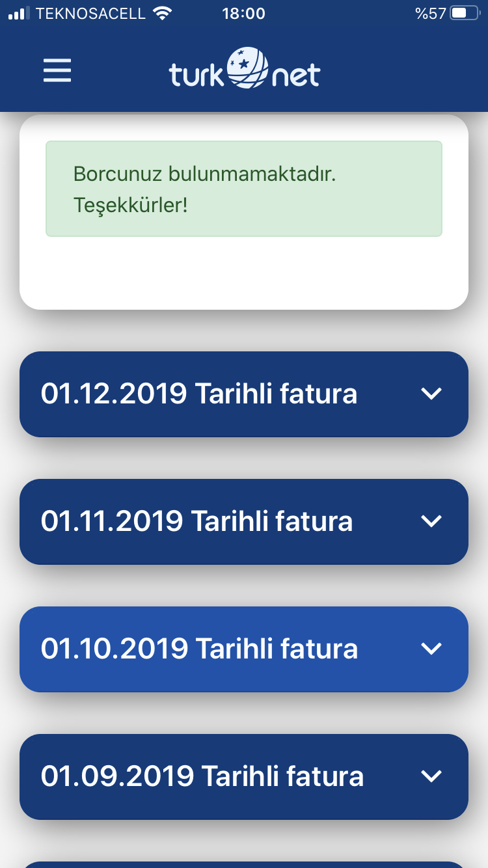Tap the 01.09.2019 Tarihli fatura title

pos(202,776)
